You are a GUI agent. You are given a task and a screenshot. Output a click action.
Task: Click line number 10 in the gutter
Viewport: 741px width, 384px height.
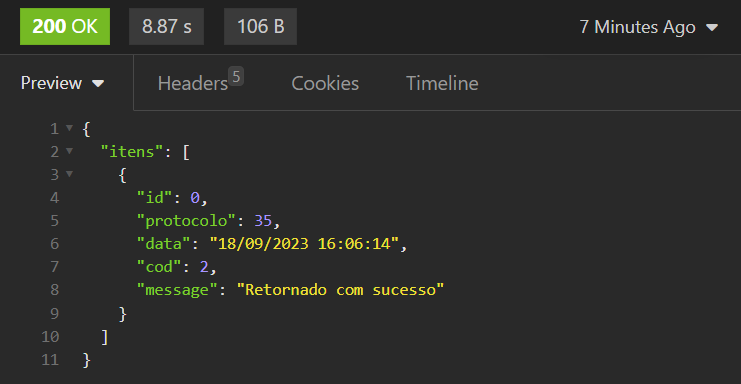pyautogui.click(x=50, y=337)
